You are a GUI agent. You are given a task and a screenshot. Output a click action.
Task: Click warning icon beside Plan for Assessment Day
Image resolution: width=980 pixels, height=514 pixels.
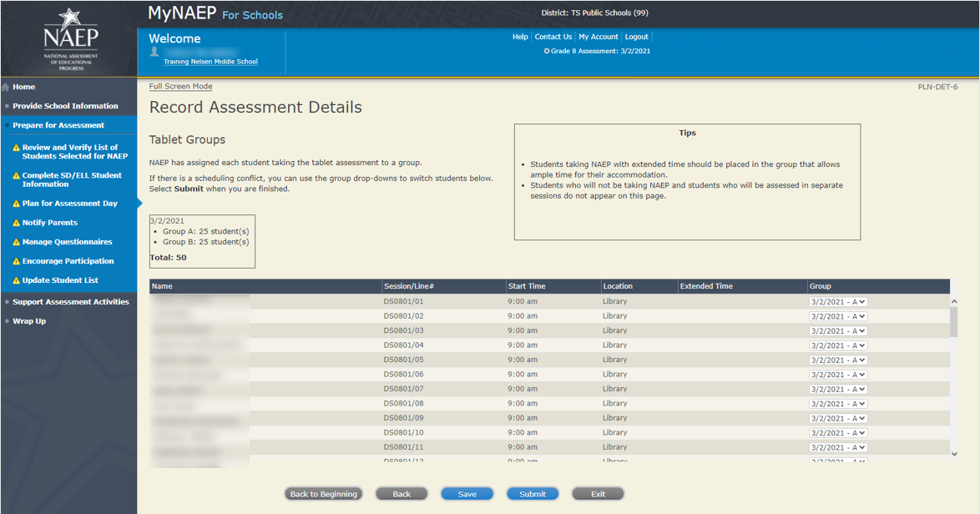(16, 204)
